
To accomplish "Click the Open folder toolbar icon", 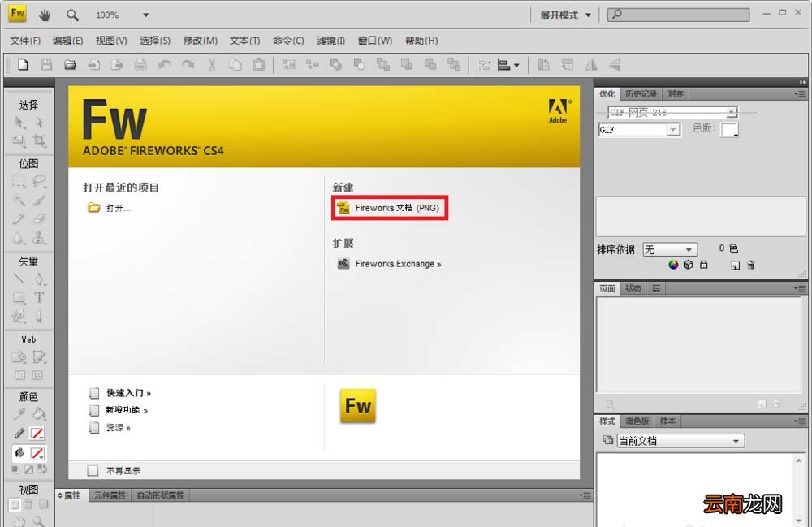I will pos(71,65).
